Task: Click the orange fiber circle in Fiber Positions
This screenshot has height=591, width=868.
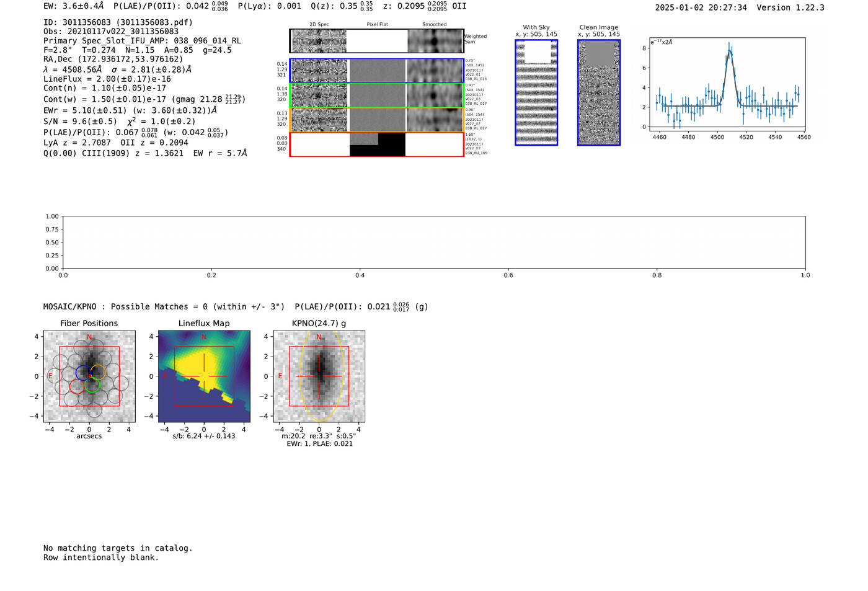Action: point(98,373)
